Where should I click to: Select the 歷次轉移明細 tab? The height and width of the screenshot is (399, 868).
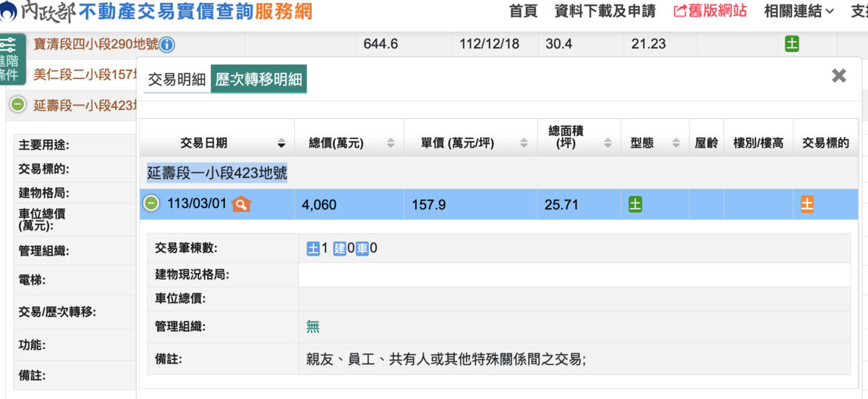(259, 80)
